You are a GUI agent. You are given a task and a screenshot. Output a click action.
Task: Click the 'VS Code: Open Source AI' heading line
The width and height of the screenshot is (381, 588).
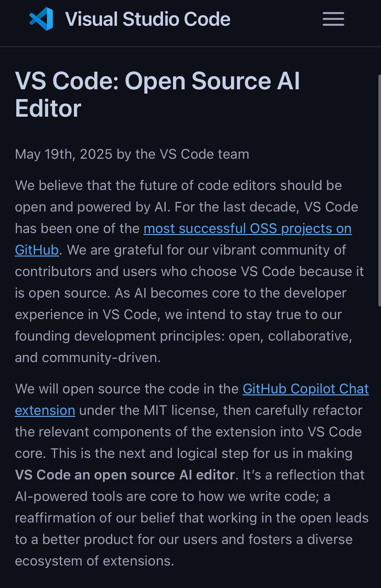coord(157,81)
